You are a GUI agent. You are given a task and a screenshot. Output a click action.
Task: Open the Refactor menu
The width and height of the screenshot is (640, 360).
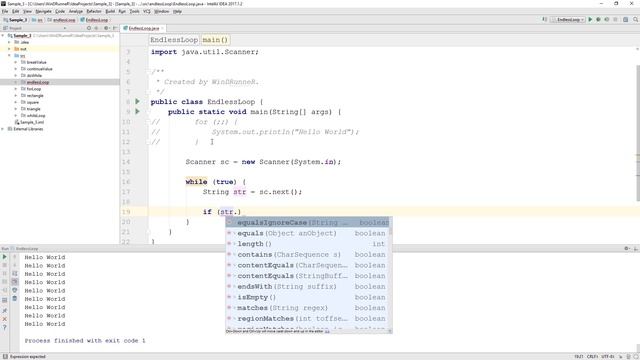[94, 11]
